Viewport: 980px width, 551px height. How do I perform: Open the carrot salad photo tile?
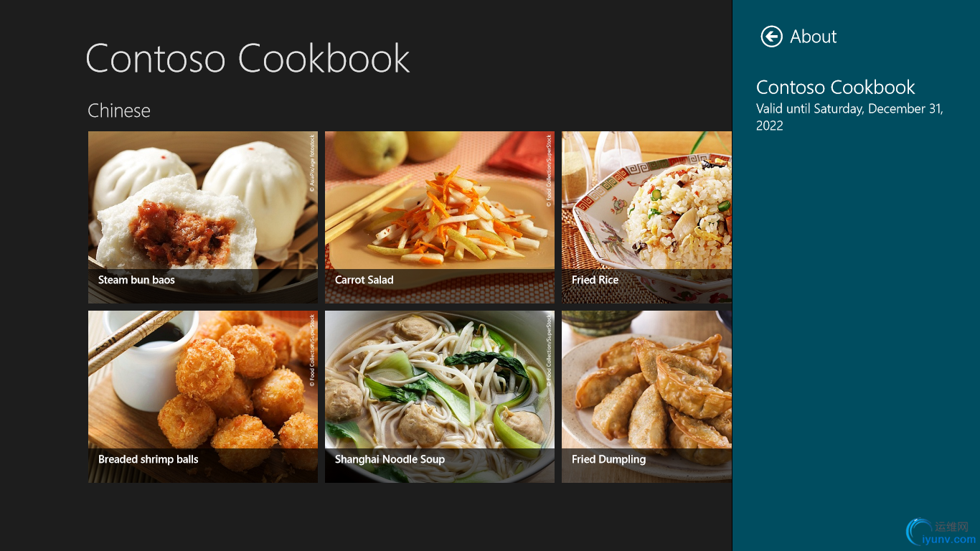point(440,217)
